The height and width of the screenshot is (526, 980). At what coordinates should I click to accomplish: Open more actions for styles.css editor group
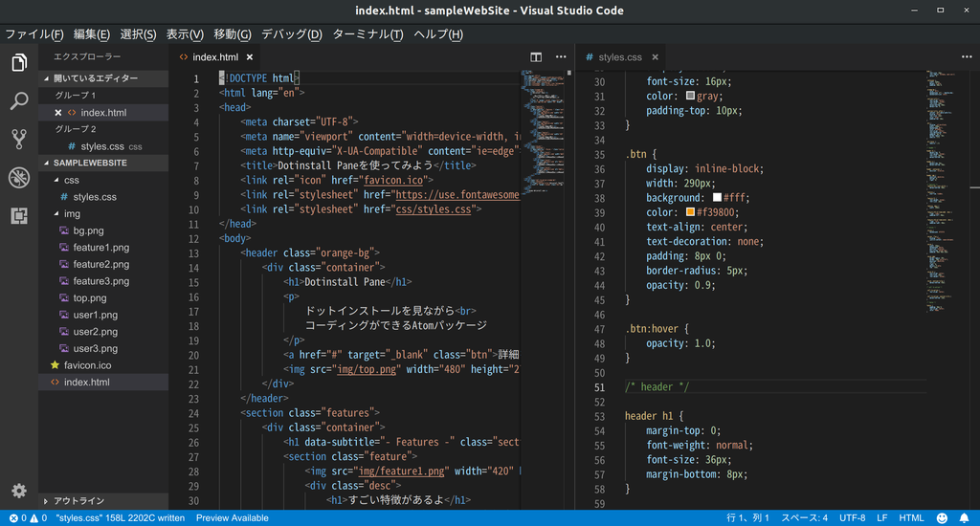[x=967, y=56]
